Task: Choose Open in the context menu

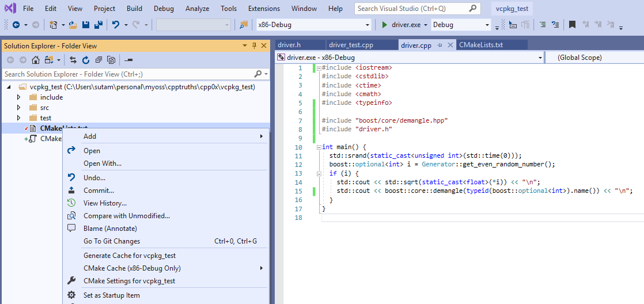Action: 165,151
